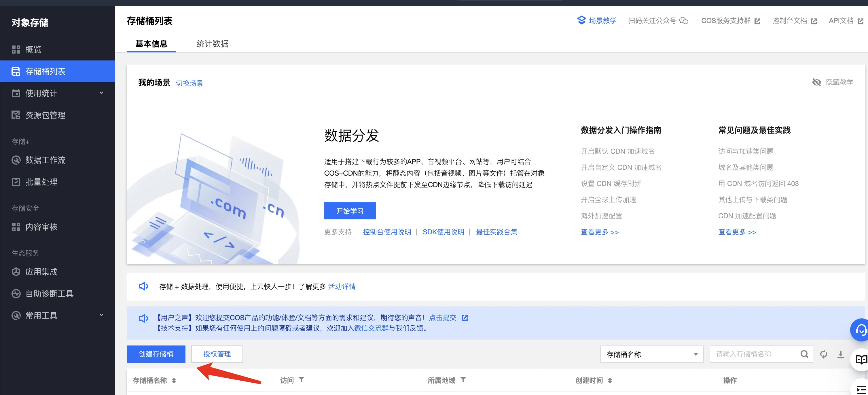Click the 授权管理 button

[x=217, y=354]
